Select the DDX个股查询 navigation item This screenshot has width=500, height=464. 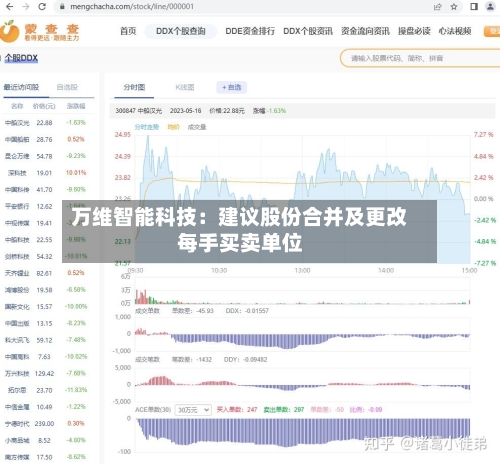coord(181,31)
